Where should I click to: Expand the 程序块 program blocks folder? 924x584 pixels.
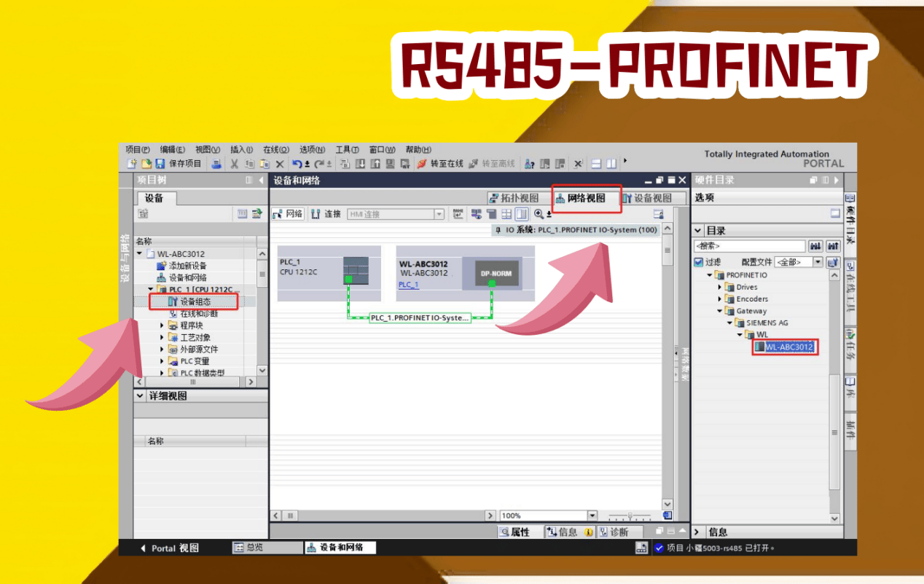(163, 325)
